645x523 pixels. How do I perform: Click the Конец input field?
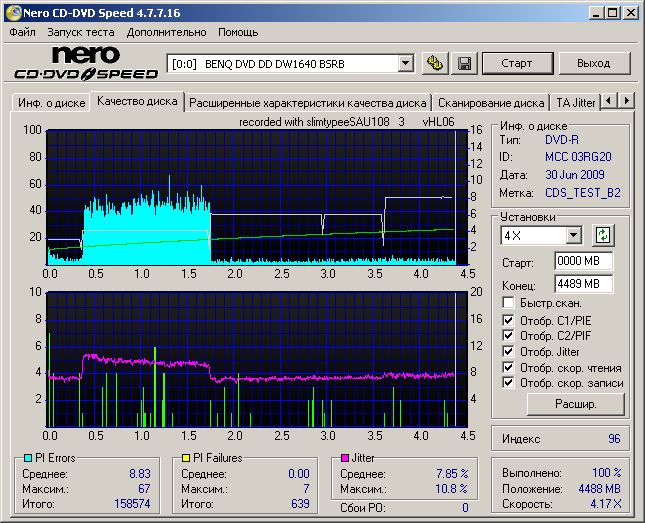[x=583, y=283]
